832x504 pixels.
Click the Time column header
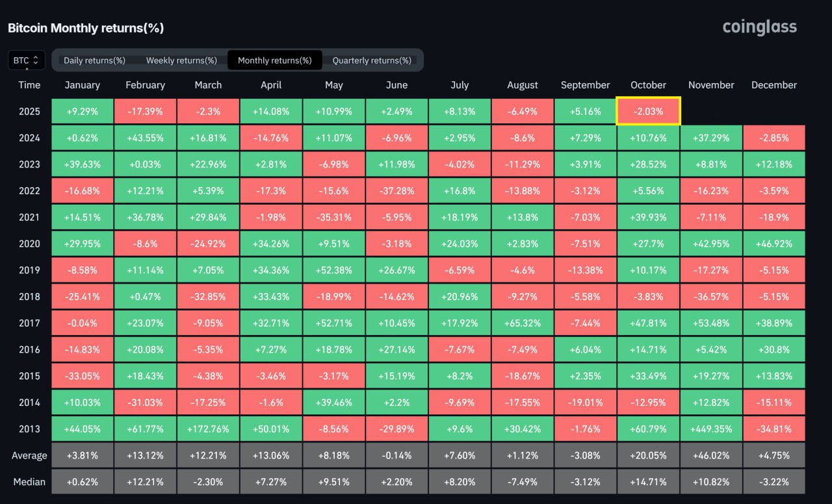[x=29, y=85]
